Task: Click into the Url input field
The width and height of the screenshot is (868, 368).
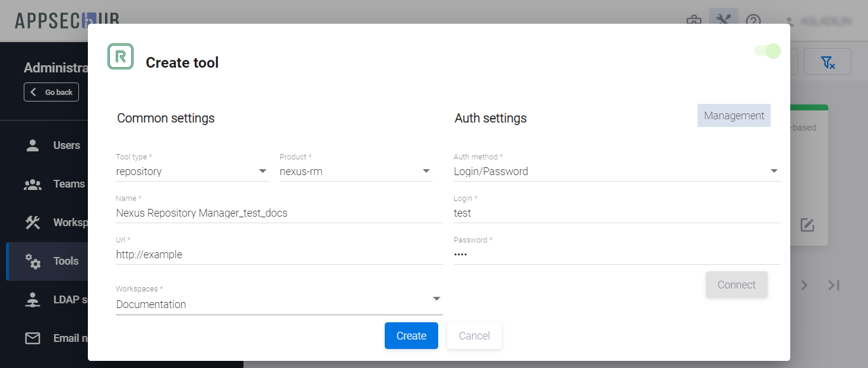Action: tap(279, 255)
